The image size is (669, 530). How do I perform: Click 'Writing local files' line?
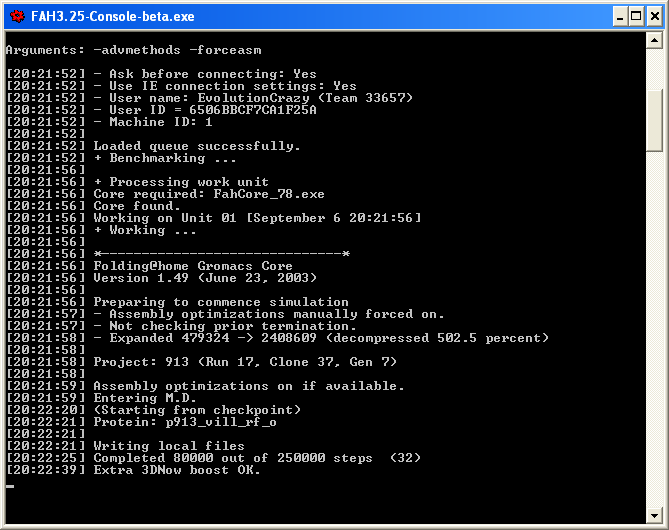tap(125, 446)
